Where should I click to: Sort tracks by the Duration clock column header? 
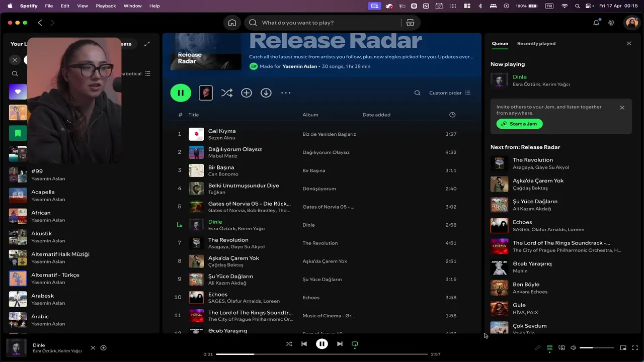(452, 115)
